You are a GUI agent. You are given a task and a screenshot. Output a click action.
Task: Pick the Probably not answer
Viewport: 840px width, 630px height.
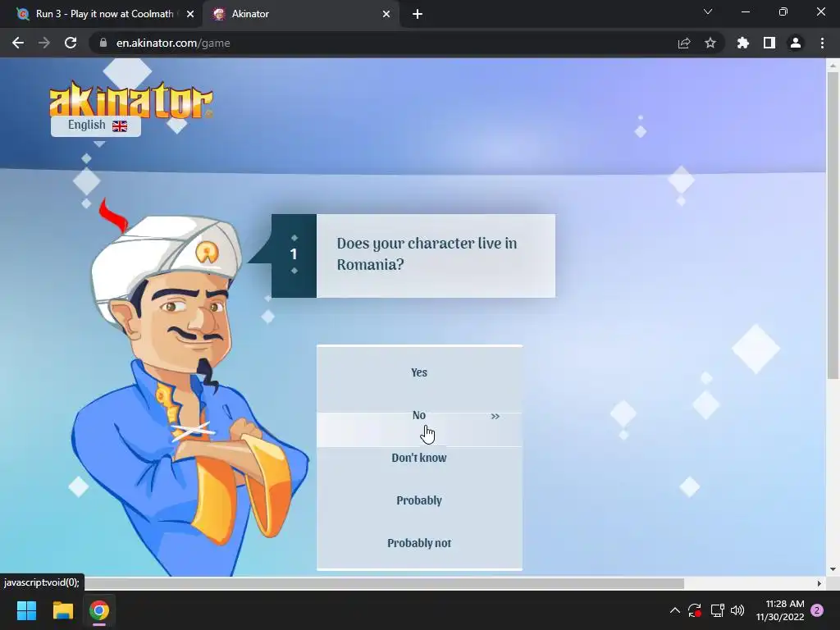[x=419, y=543]
